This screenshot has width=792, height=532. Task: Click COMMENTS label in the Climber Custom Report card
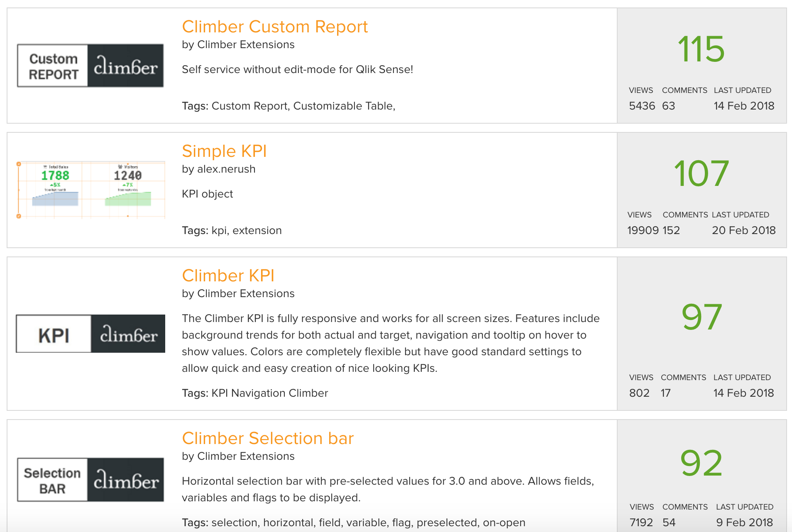tap(684, 90)
